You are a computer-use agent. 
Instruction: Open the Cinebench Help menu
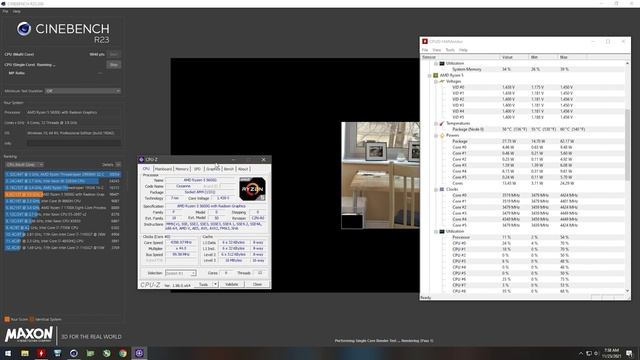pyautogui.click(x=16, y=11)
